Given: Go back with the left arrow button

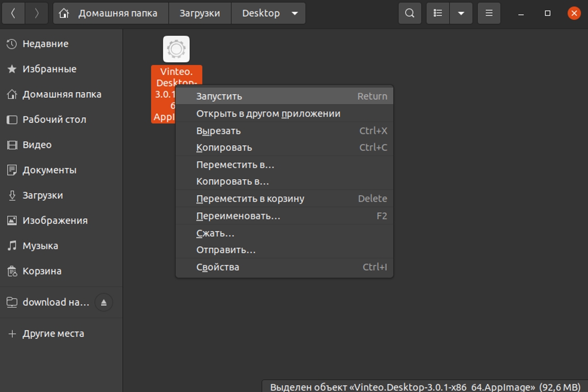Looking at the screenshot, I should pos(13,13).
